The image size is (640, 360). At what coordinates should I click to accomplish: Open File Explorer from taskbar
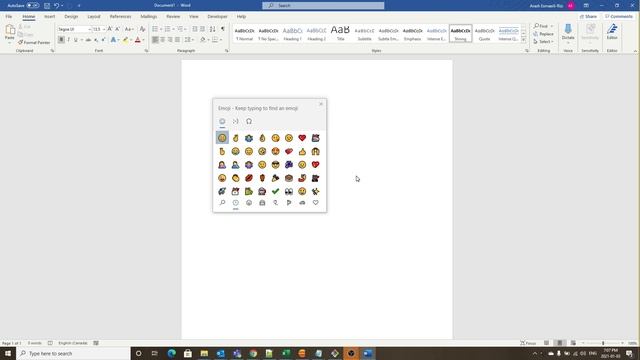[204, 353]
